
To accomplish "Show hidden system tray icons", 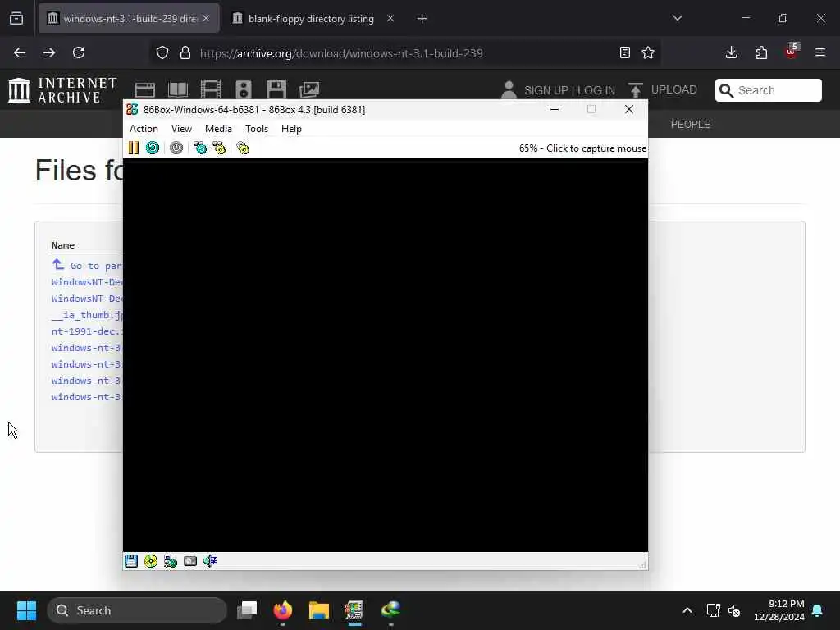I will 687,610.
